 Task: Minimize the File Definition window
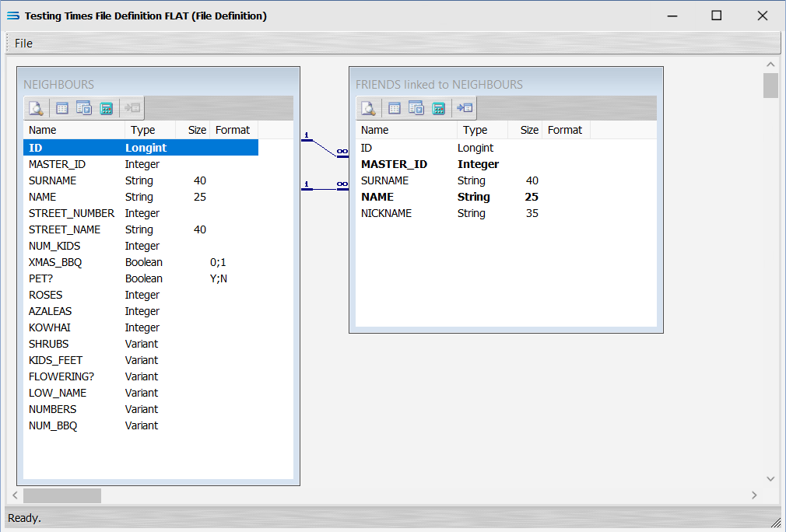672,16
